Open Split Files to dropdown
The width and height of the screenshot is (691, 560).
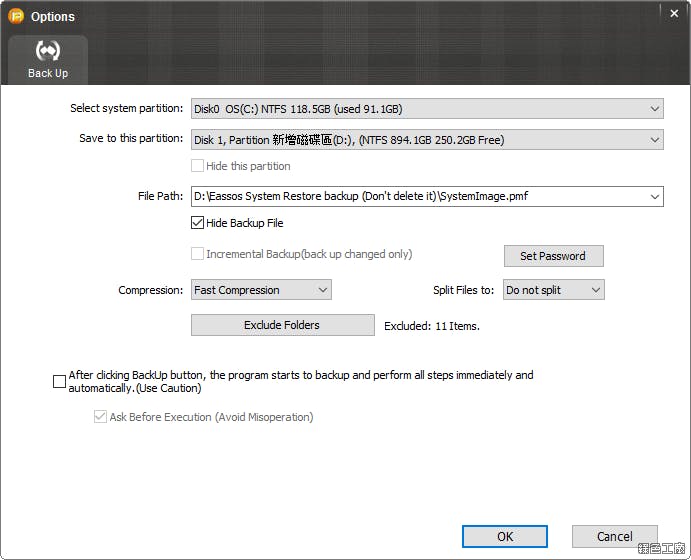[554, 290]
